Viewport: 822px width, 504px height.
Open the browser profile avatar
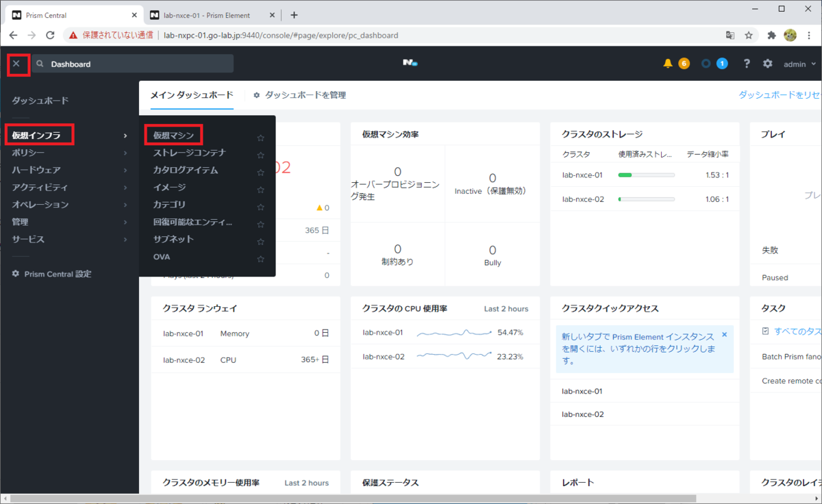click(x=790, y=35)
